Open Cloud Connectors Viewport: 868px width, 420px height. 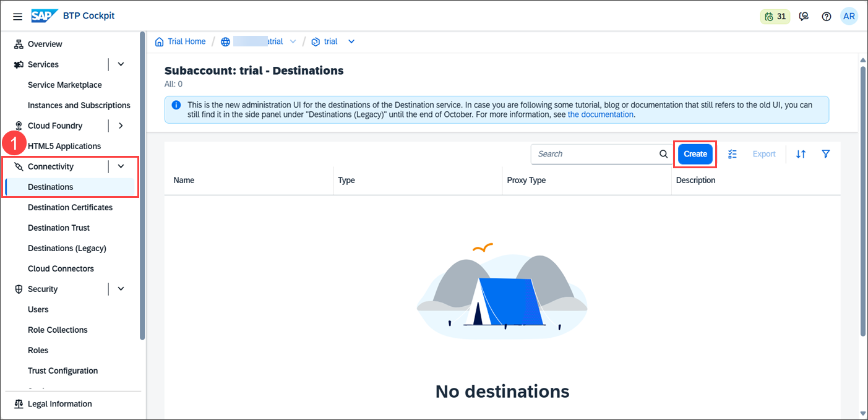(61, 268)
